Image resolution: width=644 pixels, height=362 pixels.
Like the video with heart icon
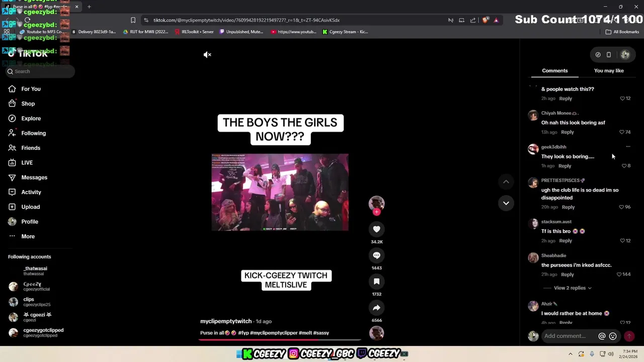coord(376,229)
